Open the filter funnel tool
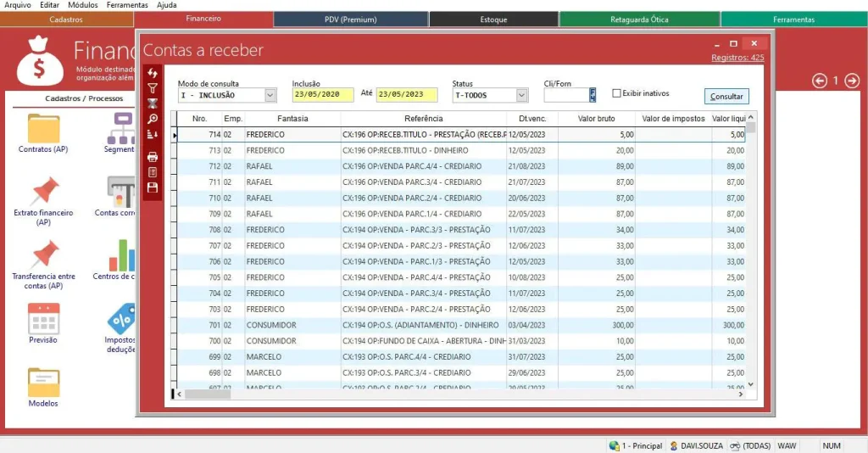Viewport: 868px width, 453px height. [153, 88]
